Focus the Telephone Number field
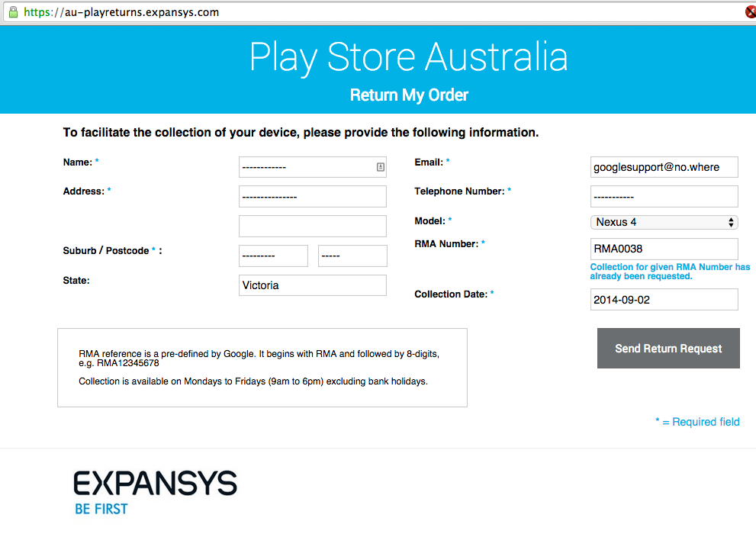The width and height of the screenshot is (756, 534). tap(664, 197)
